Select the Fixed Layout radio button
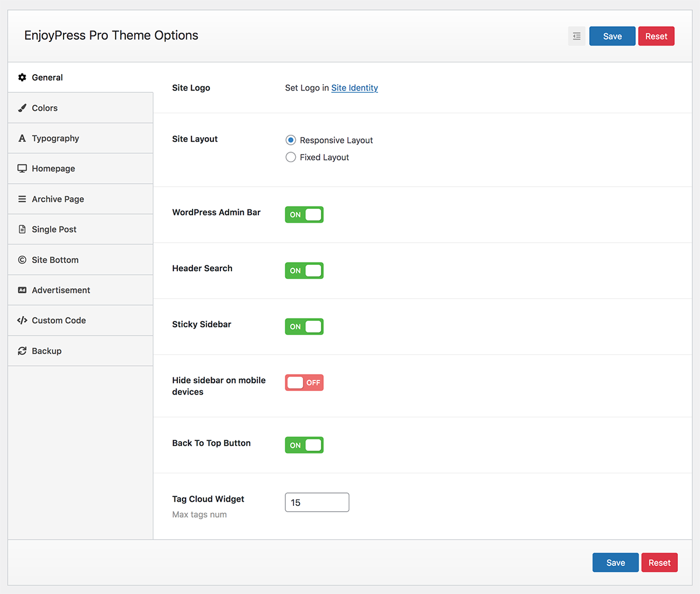The image size is (700, 594). (x=290, y=157)
